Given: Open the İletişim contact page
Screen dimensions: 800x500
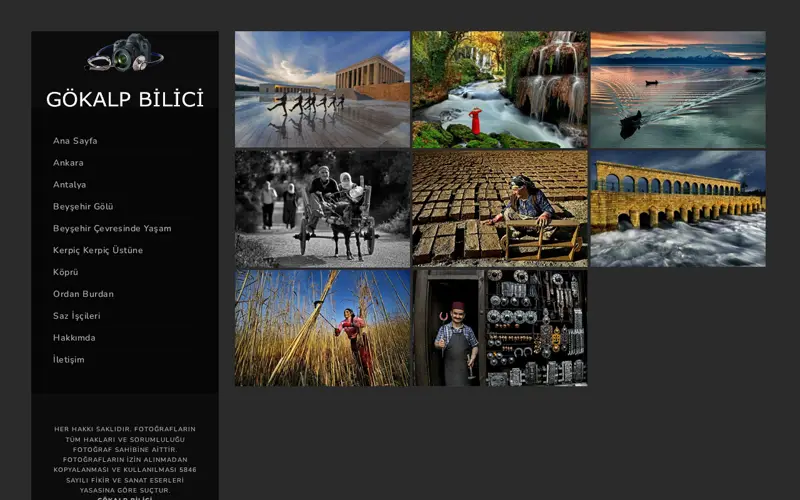Looking at the screenshot, I should (x=69, y=360).
